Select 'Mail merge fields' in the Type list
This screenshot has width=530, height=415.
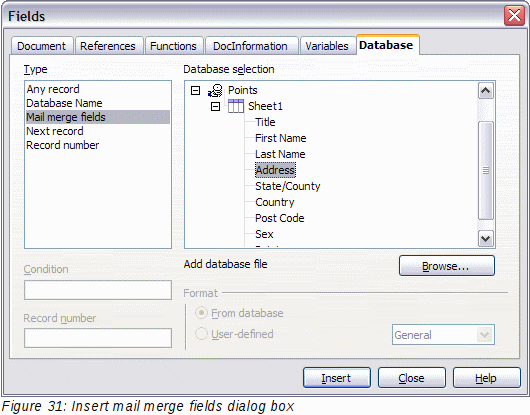(98, 117)
